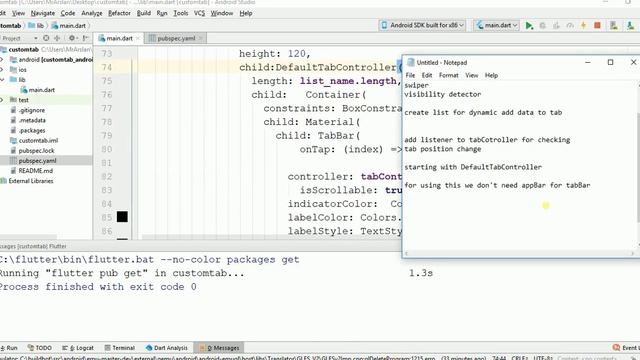
Task: Collapse the lib folder in project tree
Action: click(x=2, y=80)
